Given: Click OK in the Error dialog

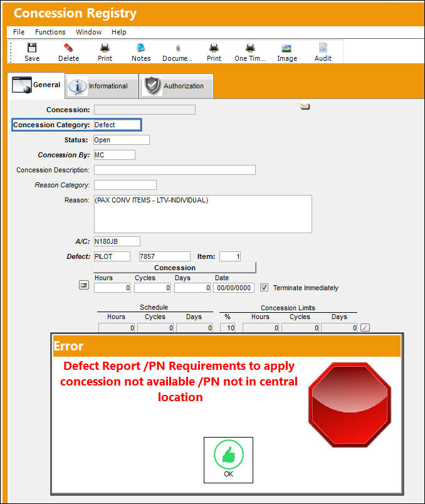Looking at the screenshot, I should pos(229,459).
